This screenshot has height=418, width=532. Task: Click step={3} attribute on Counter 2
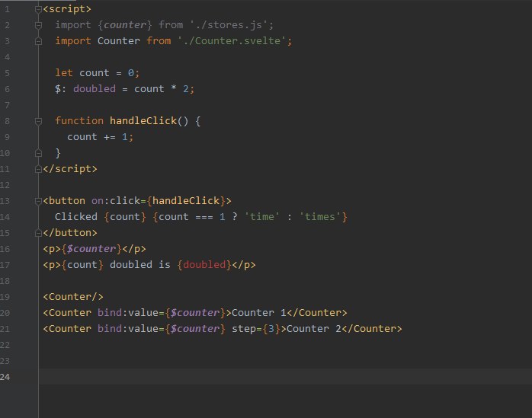pyautogui.click(x=256, y=329)
